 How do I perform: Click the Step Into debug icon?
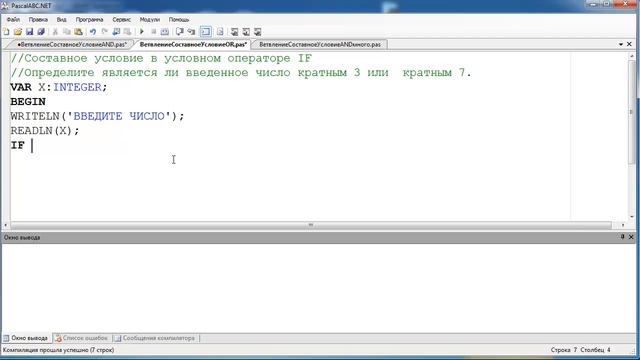pyautogui.click(x=191, y=31)
